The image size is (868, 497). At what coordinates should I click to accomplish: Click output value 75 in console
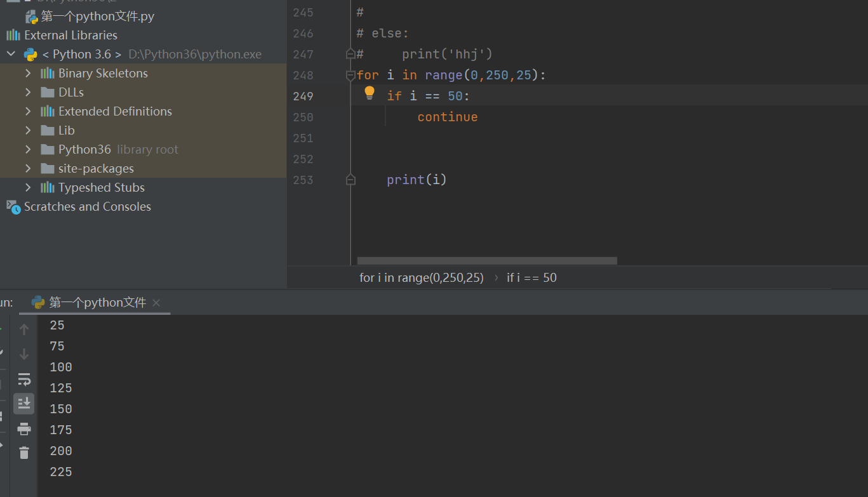pos(57,346)
